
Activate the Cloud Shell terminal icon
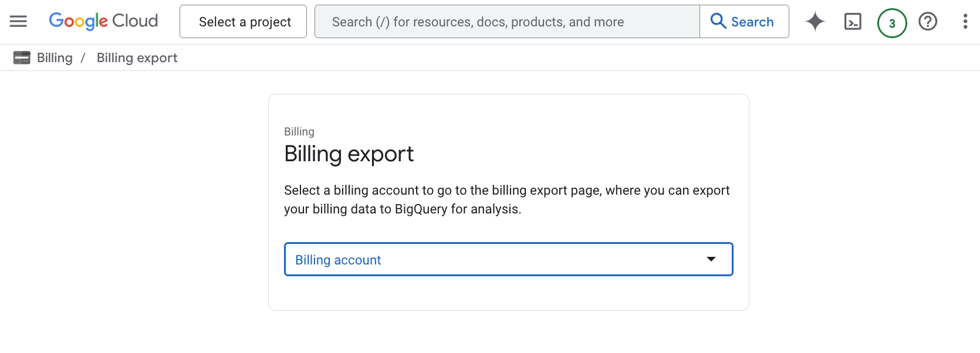(852, 22)
